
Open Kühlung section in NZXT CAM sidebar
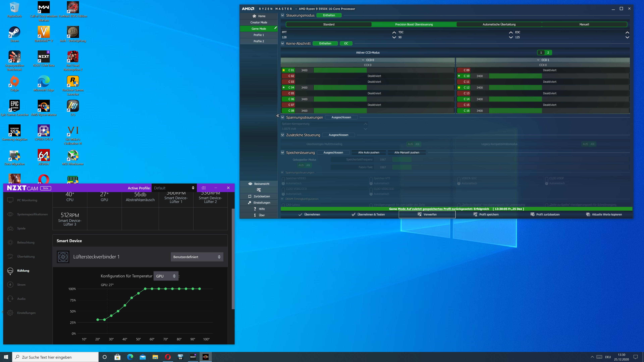(x=23, y=270)
